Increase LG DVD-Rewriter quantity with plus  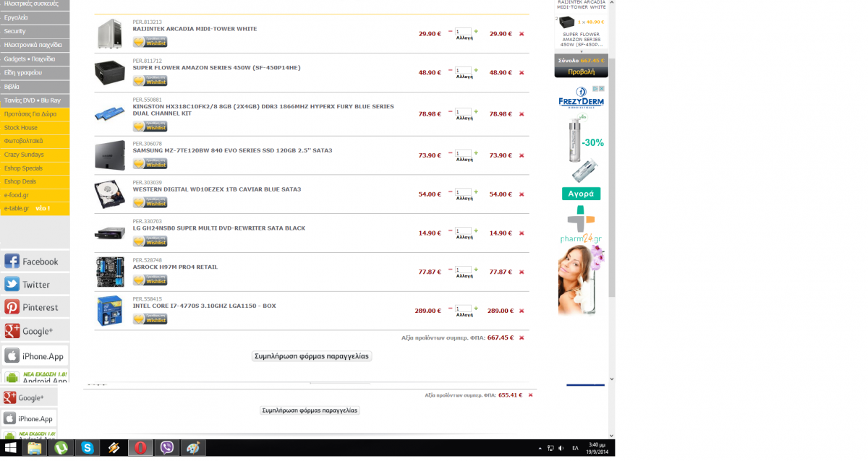pos(476,231)
